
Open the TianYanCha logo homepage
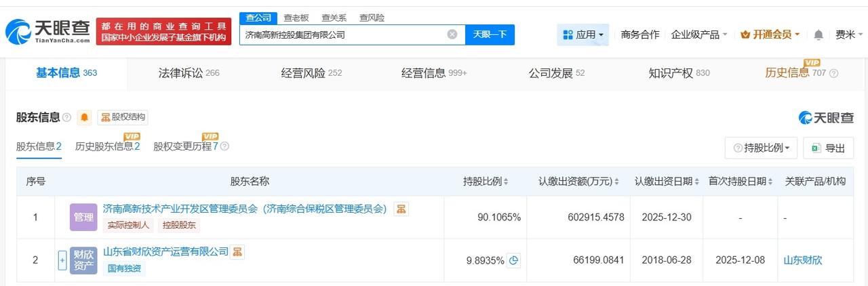[47, 32]
